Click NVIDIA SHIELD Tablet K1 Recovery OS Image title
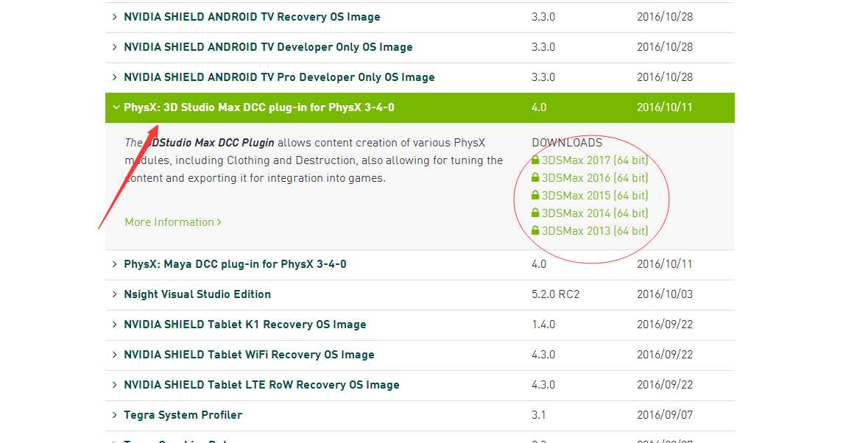The width and height of the screenshot is (868, 443). pos(244,325)
